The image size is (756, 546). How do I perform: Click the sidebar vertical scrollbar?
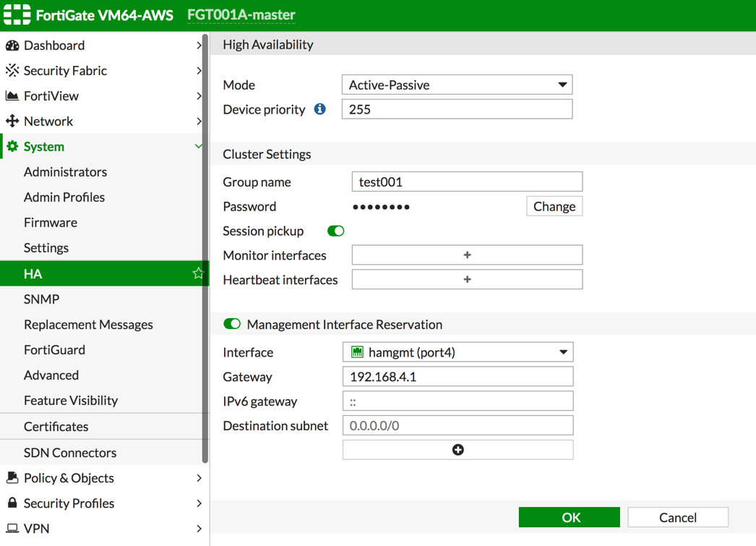click(205, 246)
